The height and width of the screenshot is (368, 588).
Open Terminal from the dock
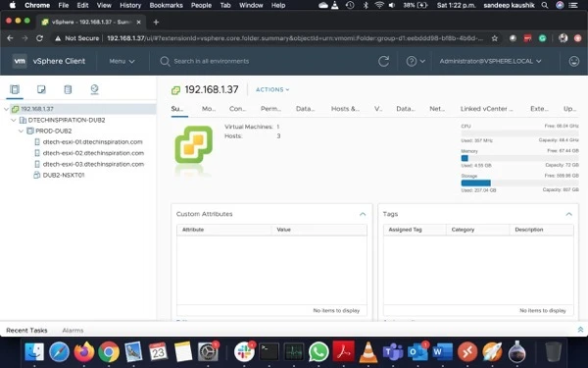[269, 352]
